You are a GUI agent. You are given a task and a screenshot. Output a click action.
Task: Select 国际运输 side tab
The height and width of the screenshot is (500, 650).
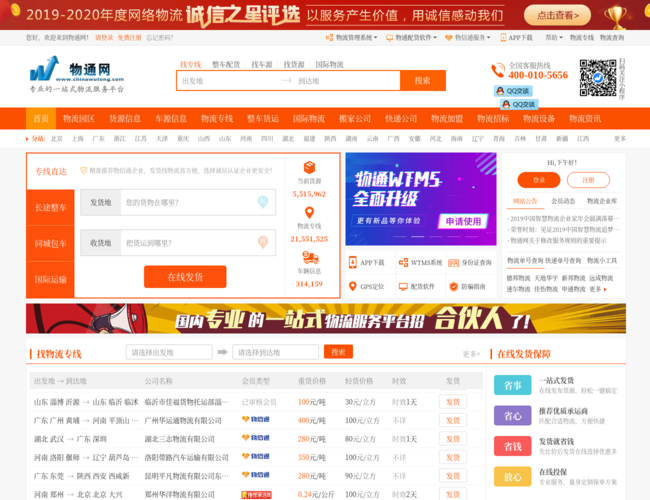[51, 279]
